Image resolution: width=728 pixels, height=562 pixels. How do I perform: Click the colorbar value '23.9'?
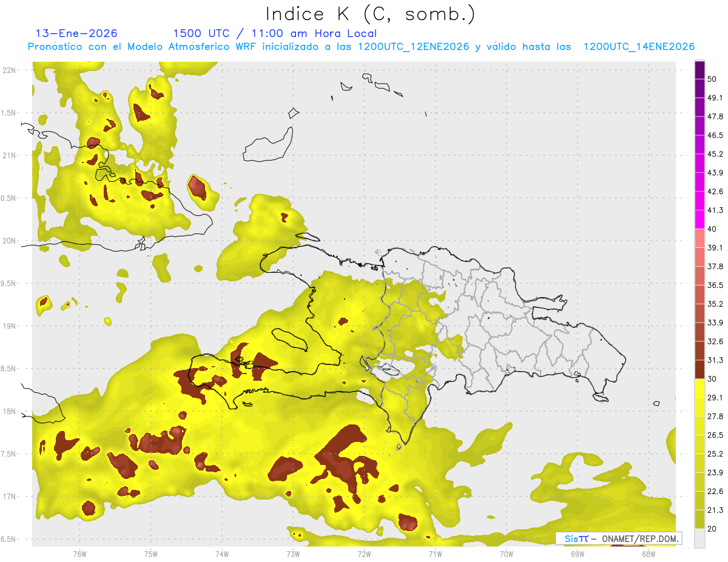[715, 473]
